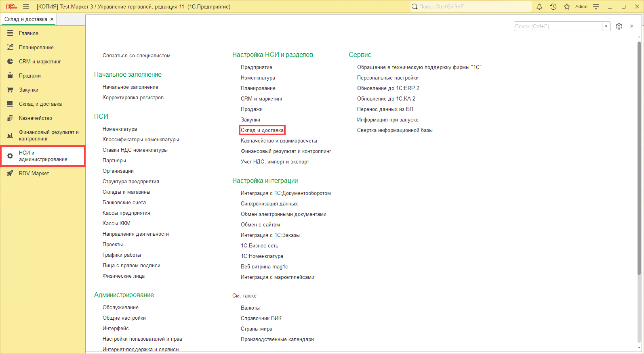Open Интеграция с маркетплейсами
Screen dimensions: 644x354
tap(278, 277)
